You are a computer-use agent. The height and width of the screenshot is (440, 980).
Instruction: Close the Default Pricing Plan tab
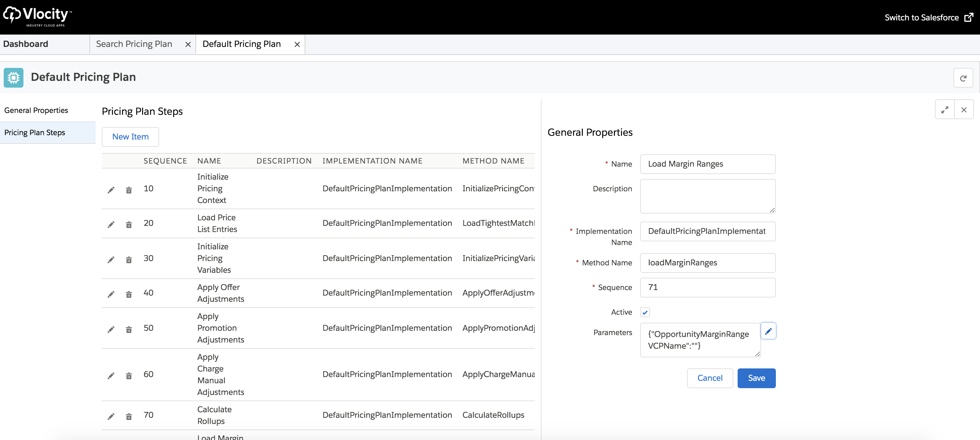pyautogui.click(x=297, y=44)
